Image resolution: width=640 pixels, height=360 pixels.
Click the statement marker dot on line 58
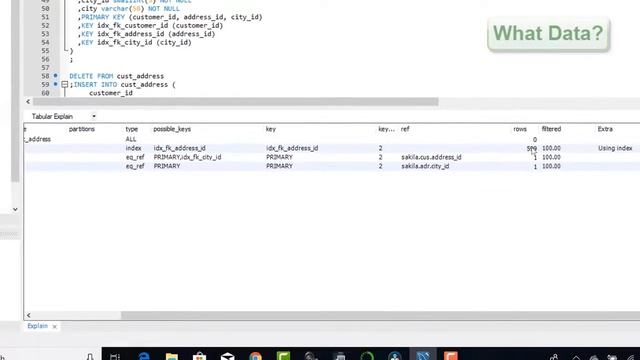pyautogui.click(x=56, y=76)
